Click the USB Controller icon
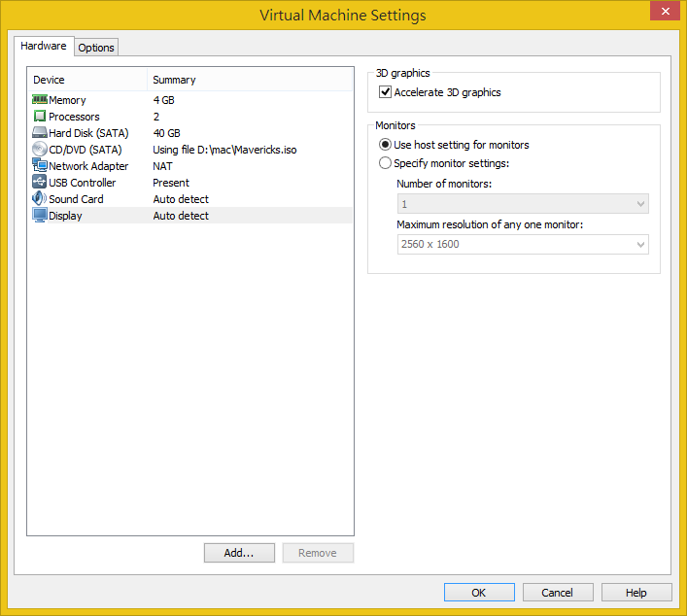This screenshot has height=616, width=687. 40,182
